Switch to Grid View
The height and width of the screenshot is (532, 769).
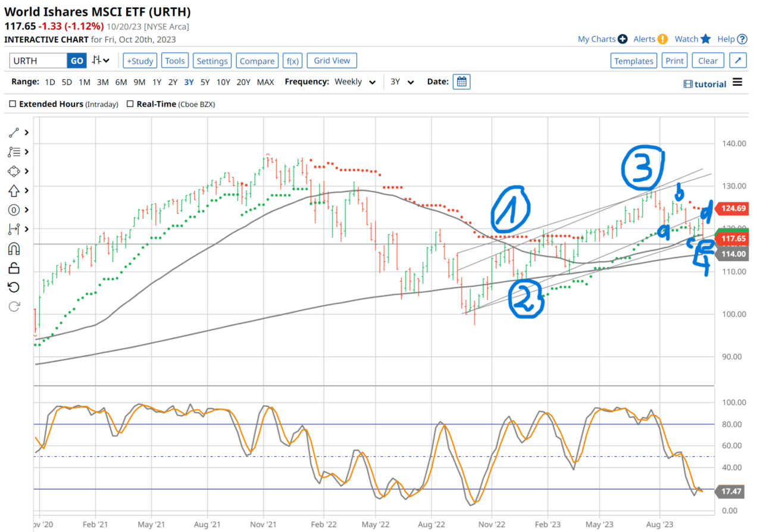coord(332,61)
